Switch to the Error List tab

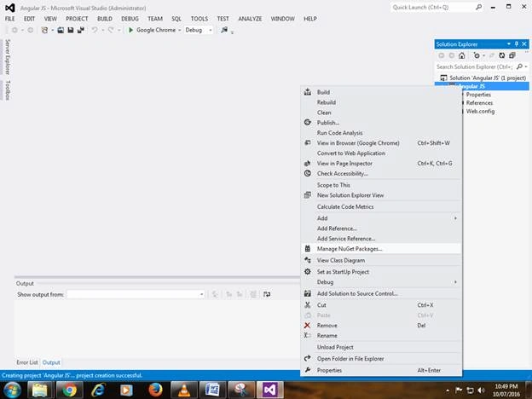coord(26,362)
